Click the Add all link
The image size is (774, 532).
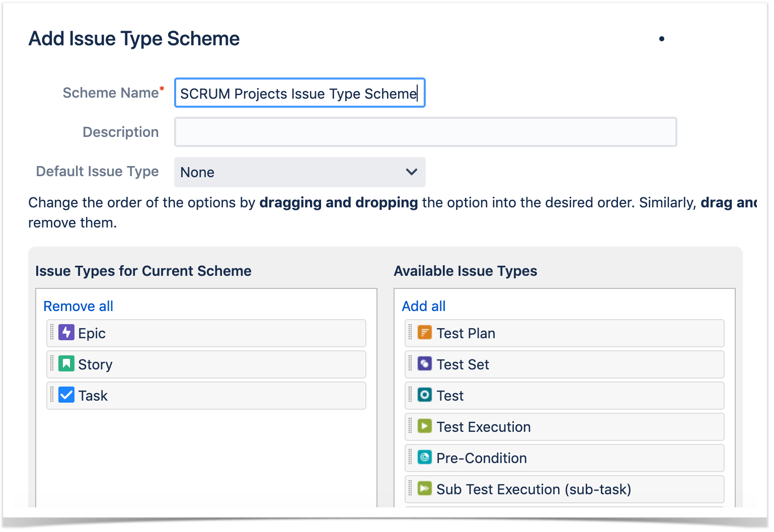point(424,306)
